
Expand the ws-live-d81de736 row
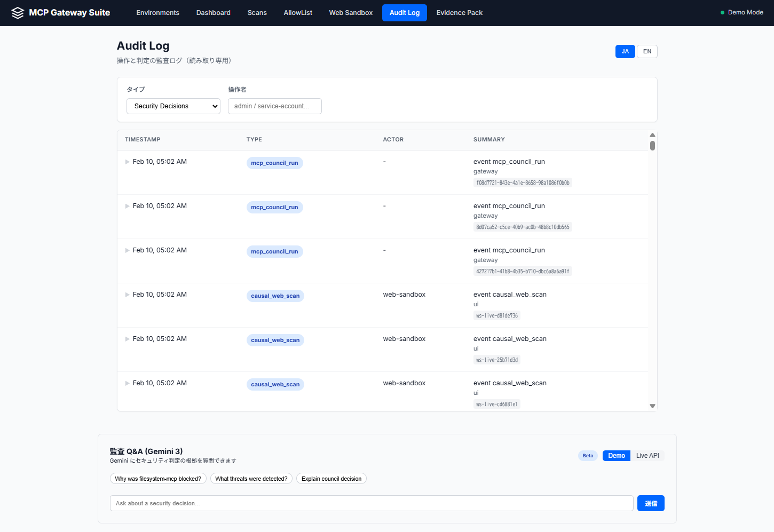127,295
